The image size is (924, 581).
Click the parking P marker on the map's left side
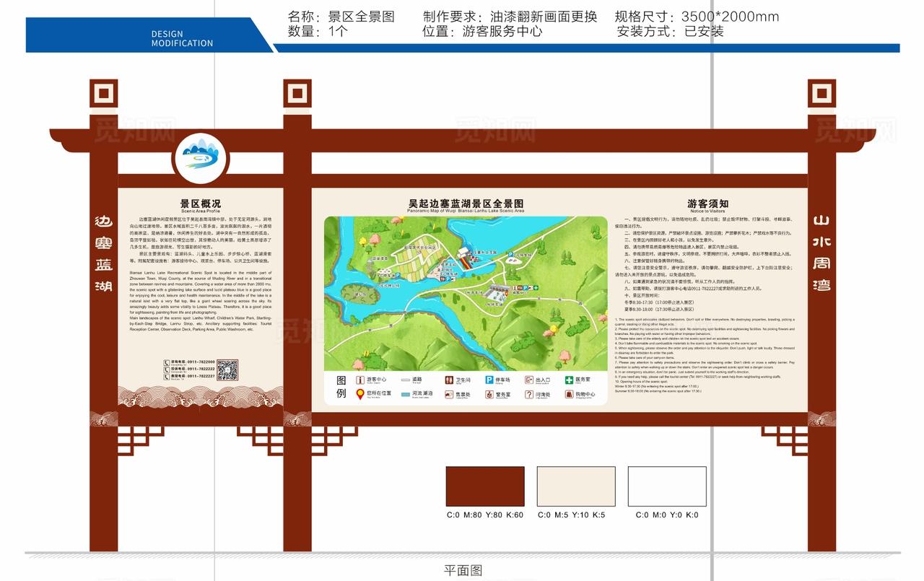[398, 275]
